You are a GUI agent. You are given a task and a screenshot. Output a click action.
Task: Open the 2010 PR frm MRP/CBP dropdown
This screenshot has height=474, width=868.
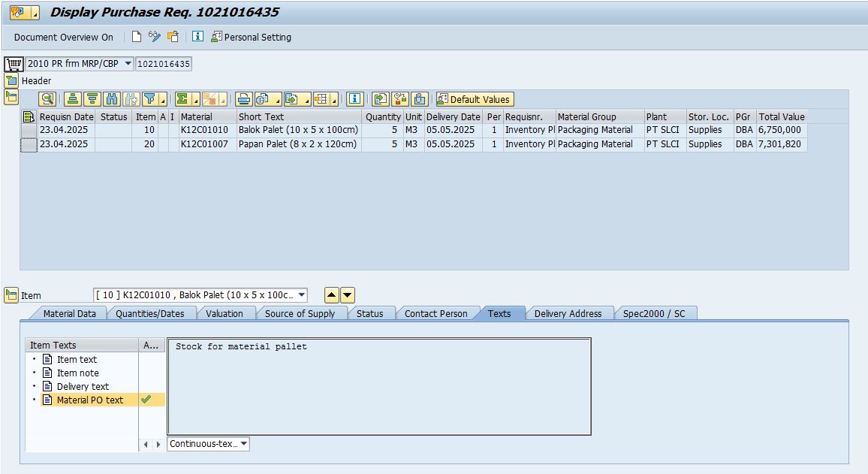click(128, 63)
